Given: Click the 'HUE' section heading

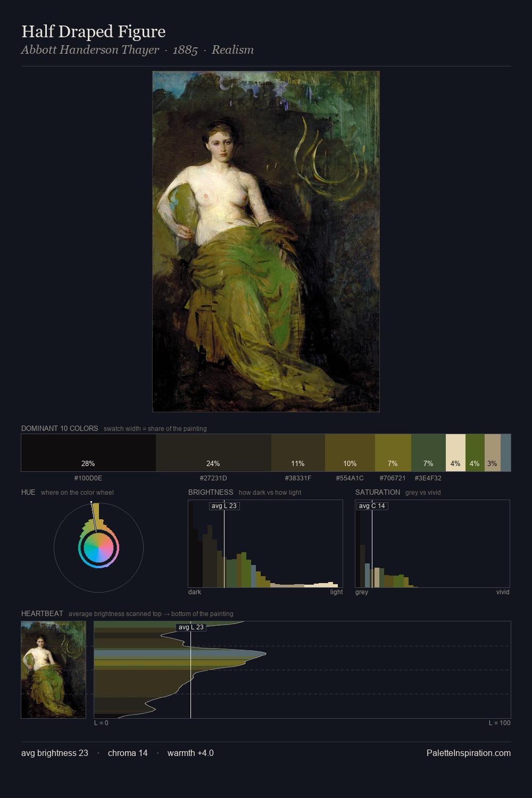Looking at the screenshot, I should [28, 492].
